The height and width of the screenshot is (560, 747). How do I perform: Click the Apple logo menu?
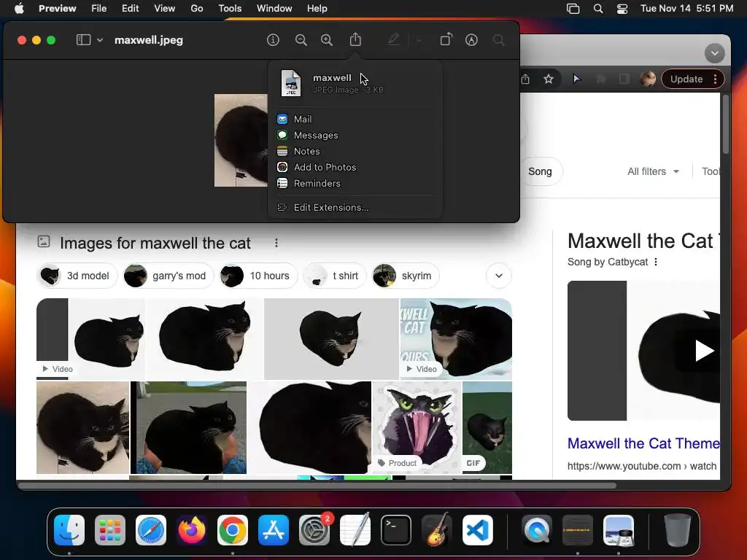point(19,9)
